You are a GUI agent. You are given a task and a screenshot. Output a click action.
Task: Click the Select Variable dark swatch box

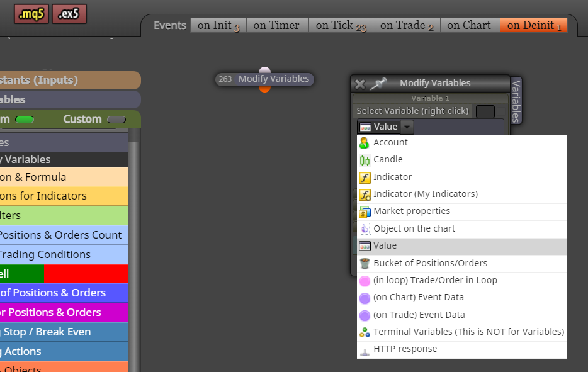[485, 112]
